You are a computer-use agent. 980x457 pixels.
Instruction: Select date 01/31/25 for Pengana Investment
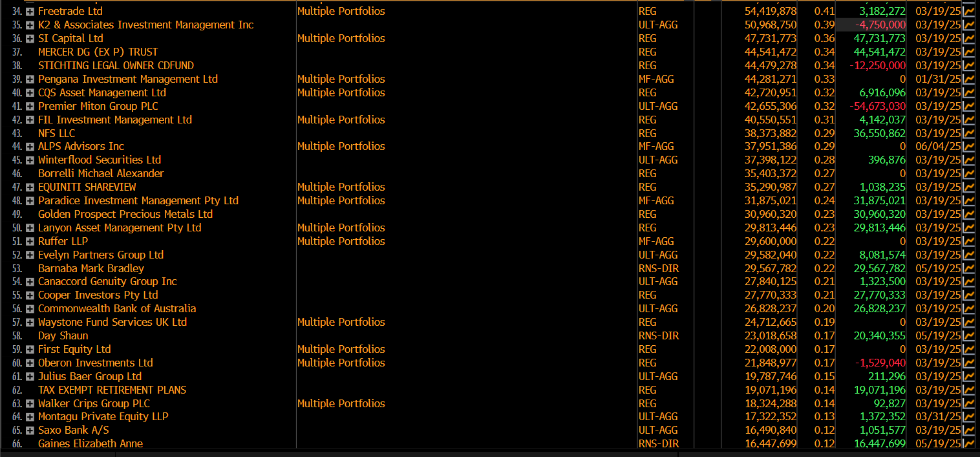[x=938, y=79]
